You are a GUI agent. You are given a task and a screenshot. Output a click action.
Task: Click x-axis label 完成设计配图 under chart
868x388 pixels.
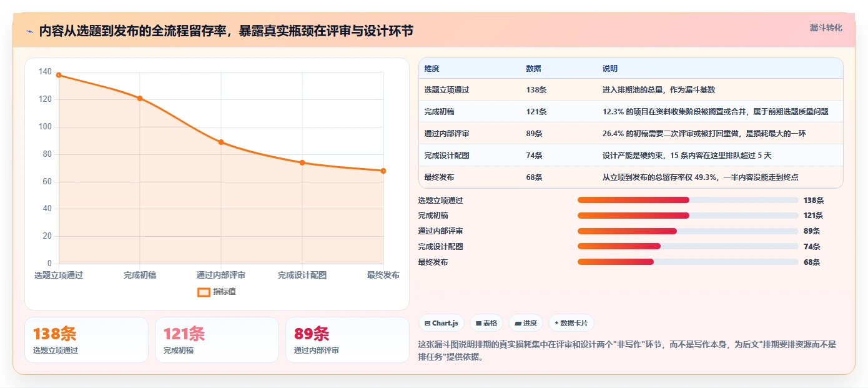[x=302, y=275]
